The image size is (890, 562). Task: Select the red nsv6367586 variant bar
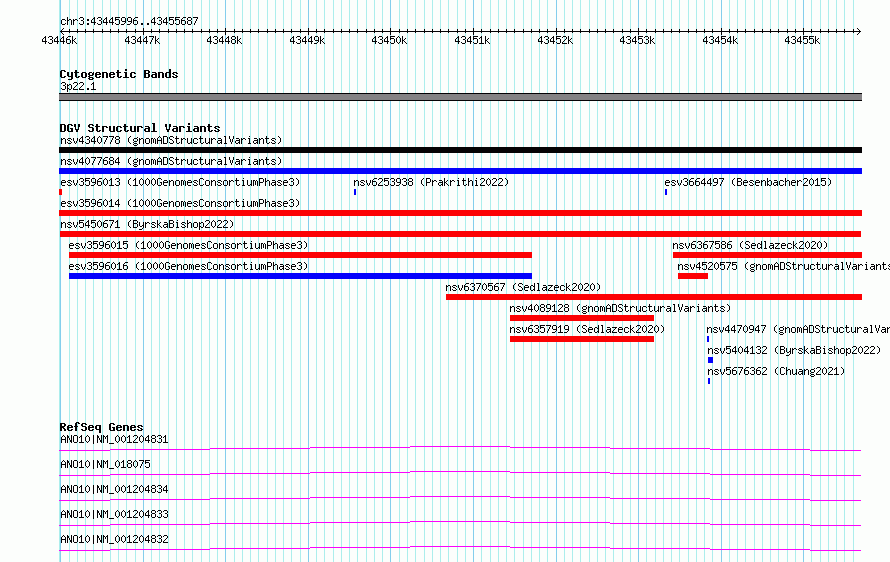click(x=767, y=255)
